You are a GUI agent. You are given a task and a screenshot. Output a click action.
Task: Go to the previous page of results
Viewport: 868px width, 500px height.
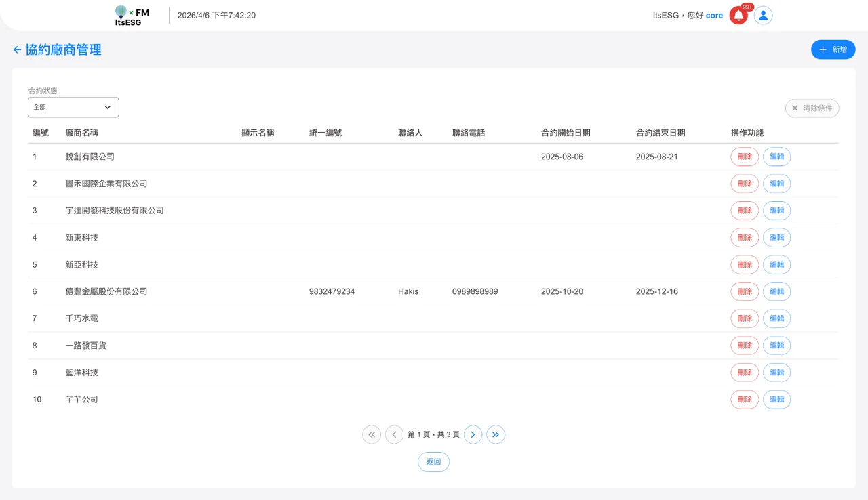395,434
